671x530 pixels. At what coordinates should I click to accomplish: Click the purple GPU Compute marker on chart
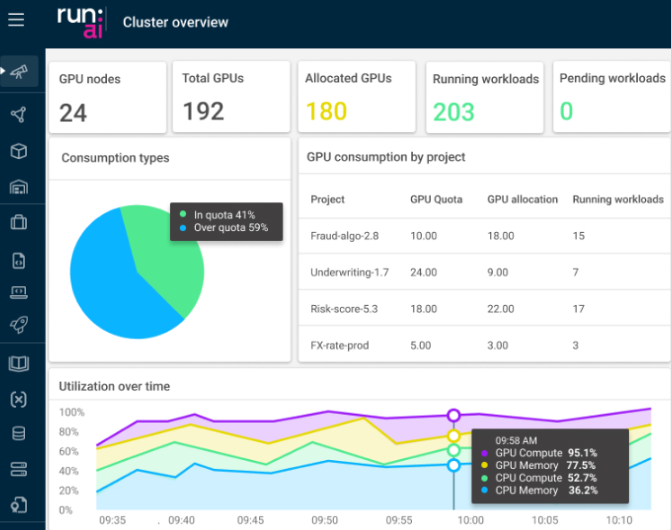[x=453, y=415]
